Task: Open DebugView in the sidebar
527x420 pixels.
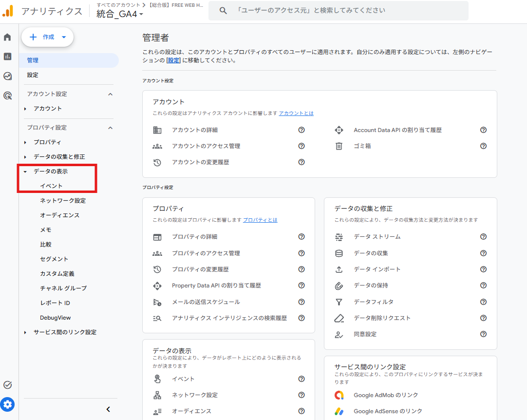Action: point(56,318)
